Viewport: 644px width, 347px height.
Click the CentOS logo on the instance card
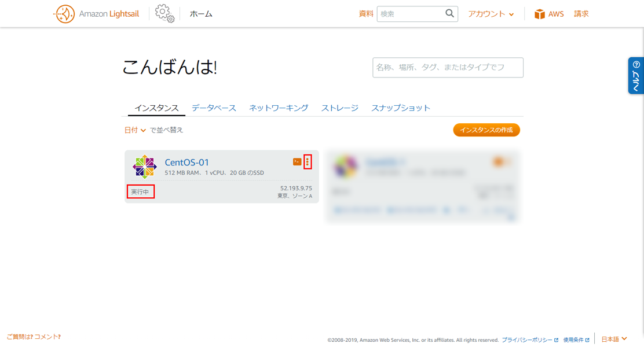[x=145, y=167]
